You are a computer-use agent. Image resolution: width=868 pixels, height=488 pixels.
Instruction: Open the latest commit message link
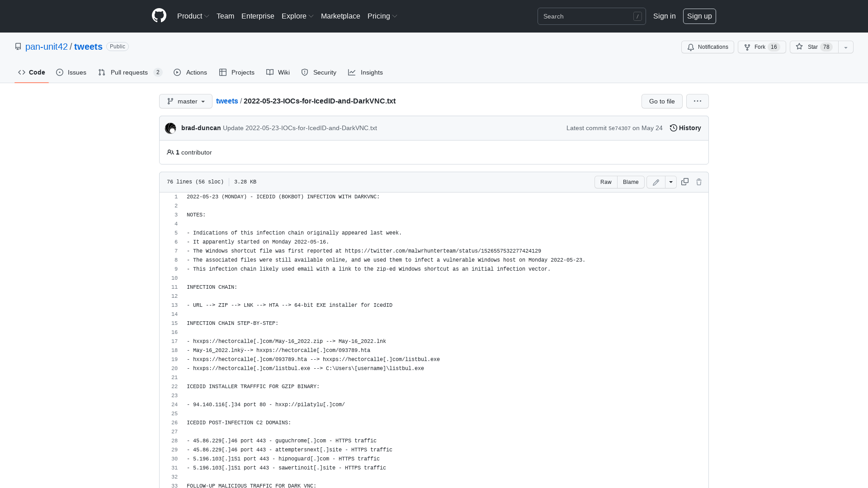300,128
